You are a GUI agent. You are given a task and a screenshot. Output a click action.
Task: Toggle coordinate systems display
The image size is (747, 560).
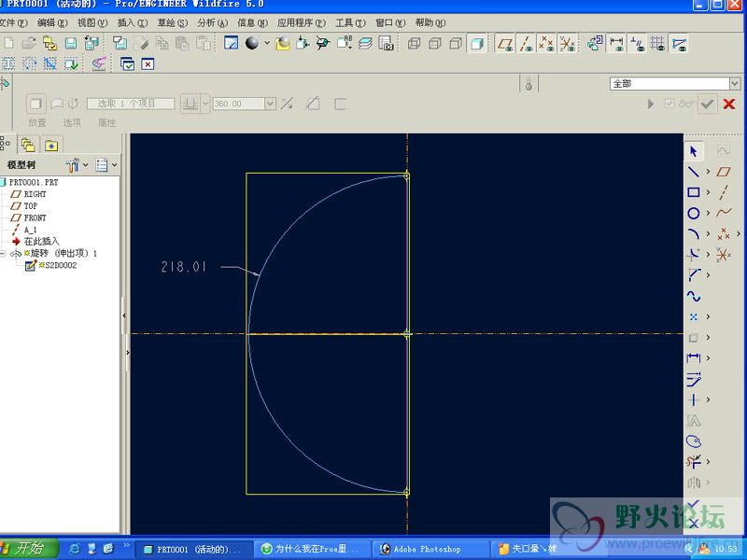pos(567,44)
